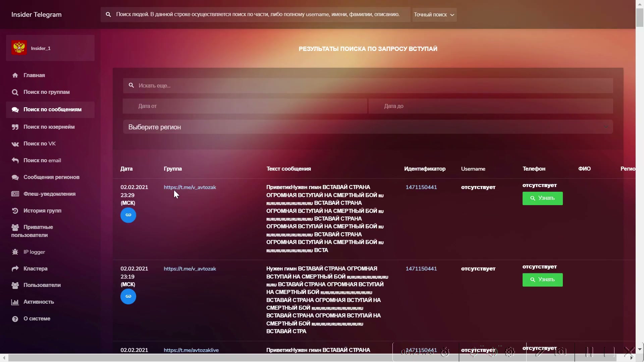Click the home icon beside Главная
Screen dimensions: 644x362
click(x=15, y=75)
